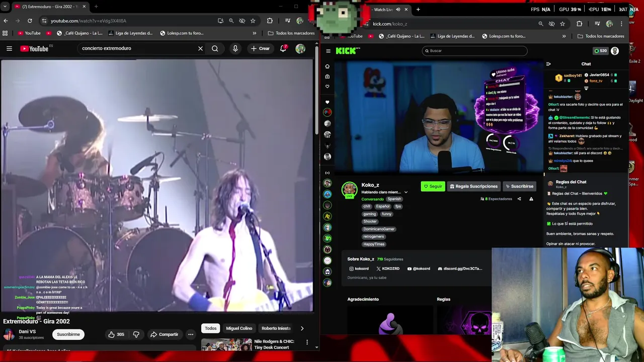The width and height of the screenshot is (644, 362).
Task: Open YouTube notifications bell
Action: point(283,48)
